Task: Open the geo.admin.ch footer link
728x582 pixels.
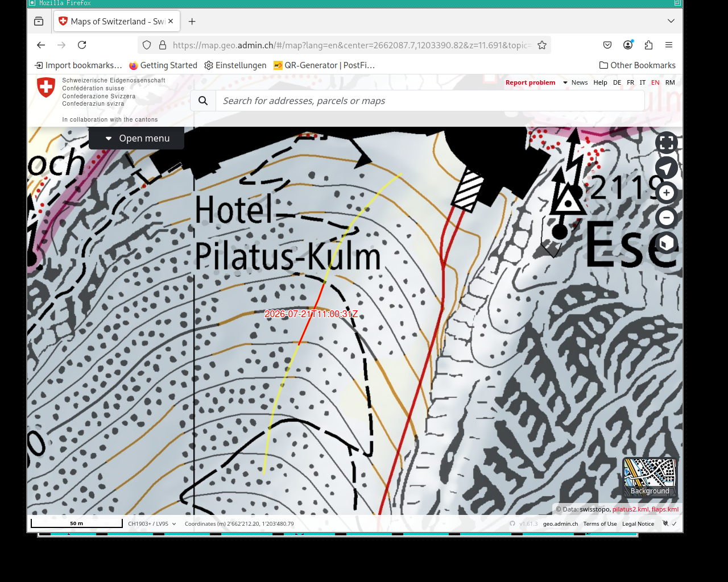Action: [x=560, y=524]
